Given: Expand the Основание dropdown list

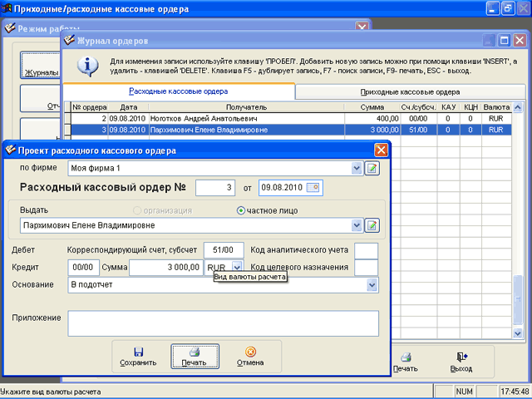Looking at the screenshot, I should coord(372,285).
